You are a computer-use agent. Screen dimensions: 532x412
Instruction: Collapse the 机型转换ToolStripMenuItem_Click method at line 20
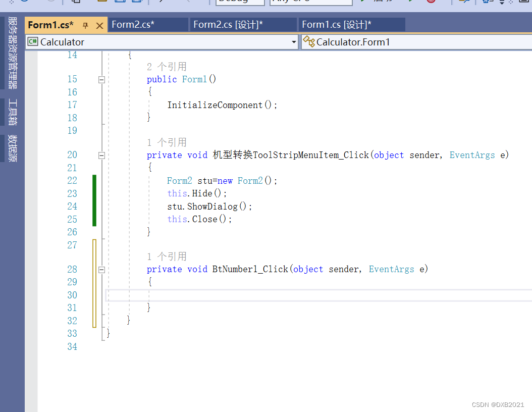(101, 156)
